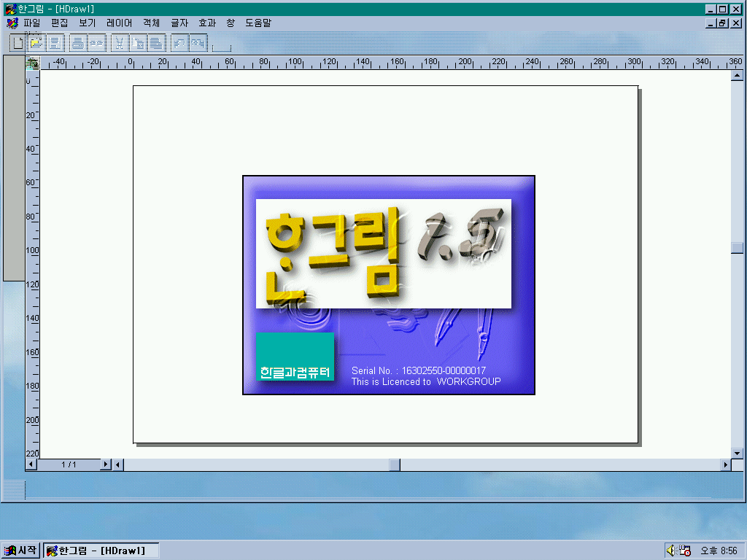Click the ruler origin icon at ruler corner
Viewport: 747px width, 560px height.
click(32, 63)
